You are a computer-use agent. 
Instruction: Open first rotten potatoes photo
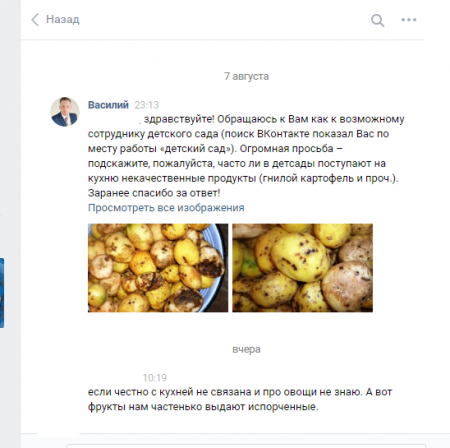(x=158, y=268)
